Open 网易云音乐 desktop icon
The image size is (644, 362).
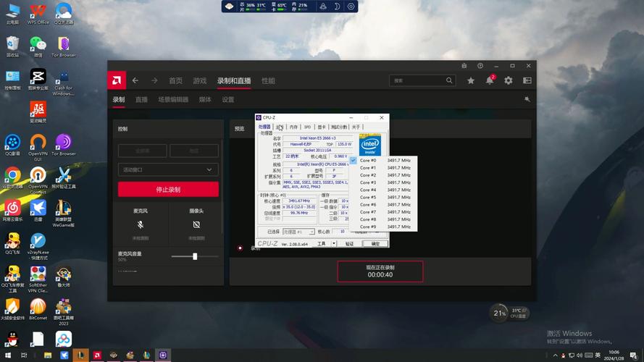[13, 211]
